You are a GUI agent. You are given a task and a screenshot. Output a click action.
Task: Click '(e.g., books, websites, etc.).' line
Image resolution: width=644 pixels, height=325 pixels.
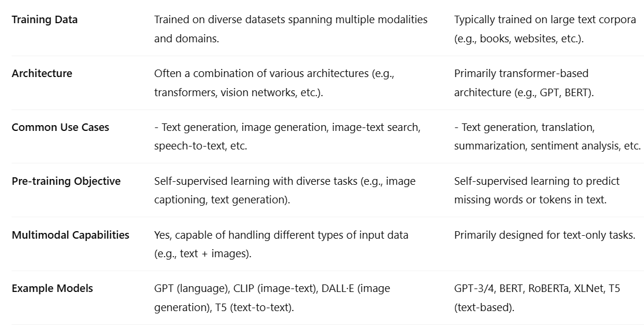pyautogui.click(x=519, y=39)
